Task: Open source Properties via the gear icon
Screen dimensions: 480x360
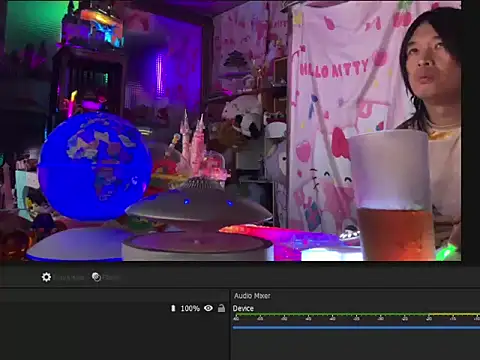Action: [x=46, y=277]
